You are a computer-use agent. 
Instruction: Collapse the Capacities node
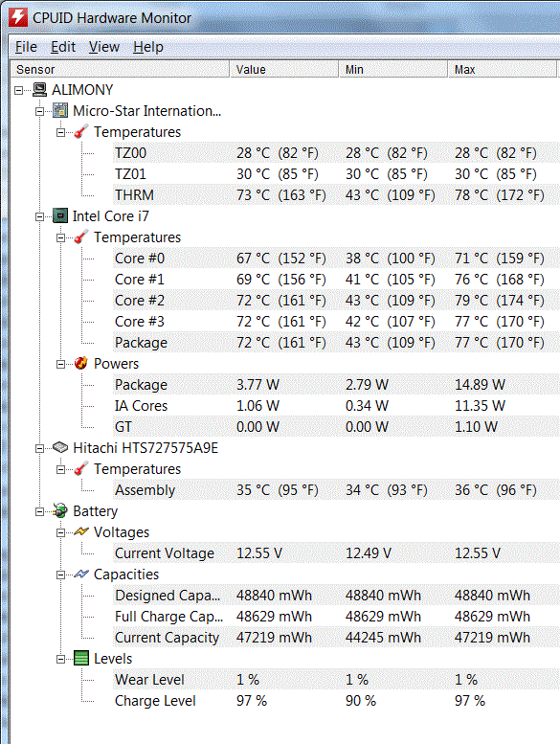(x=60, y=575)
